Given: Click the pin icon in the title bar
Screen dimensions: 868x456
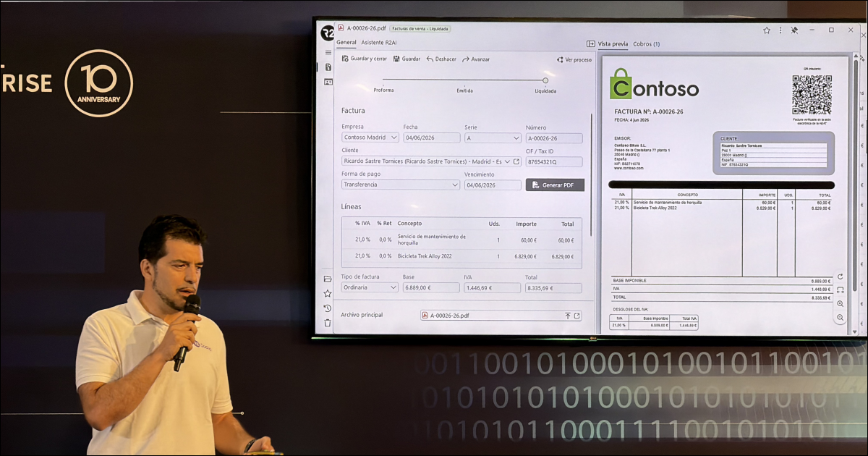Looking at the screenshot, I should click(x=794, y=30).
